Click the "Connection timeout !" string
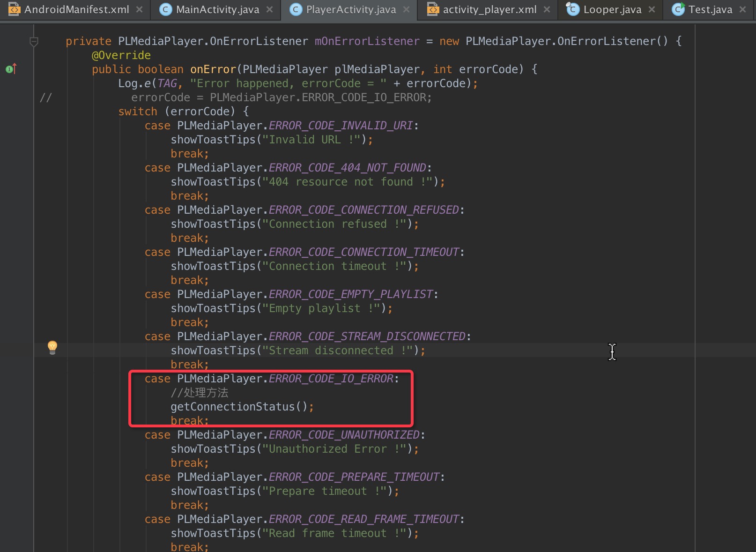The height and width of the screenshot is (552, 756). 334,266
